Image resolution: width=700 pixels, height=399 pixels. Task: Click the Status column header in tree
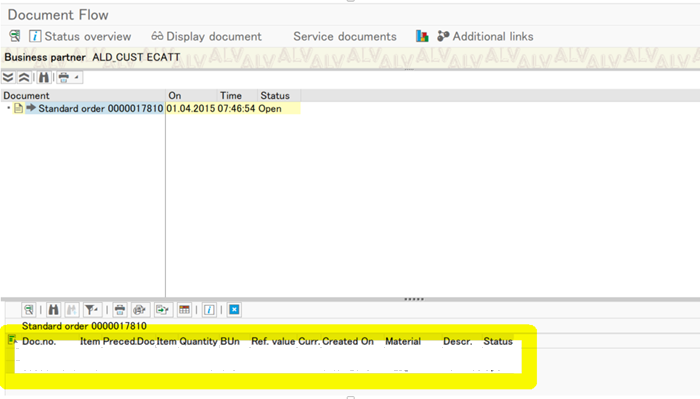(x=279, y=96)
